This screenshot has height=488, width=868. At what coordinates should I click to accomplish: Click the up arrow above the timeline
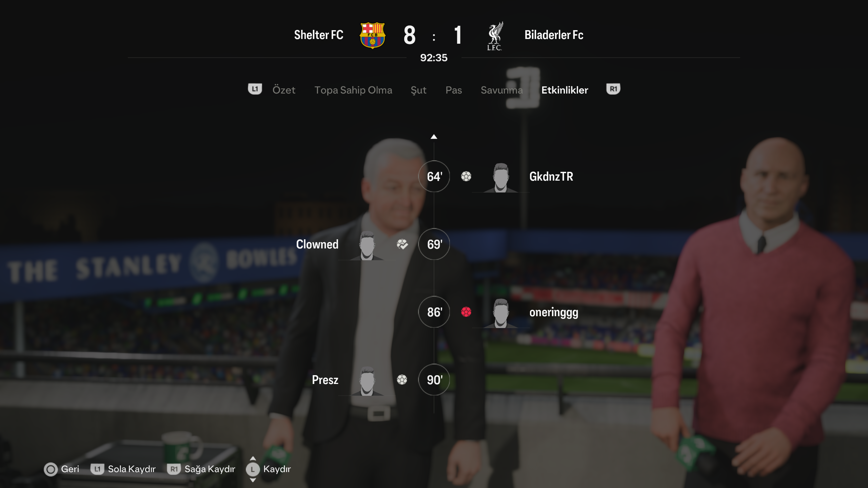coord(434,137)
